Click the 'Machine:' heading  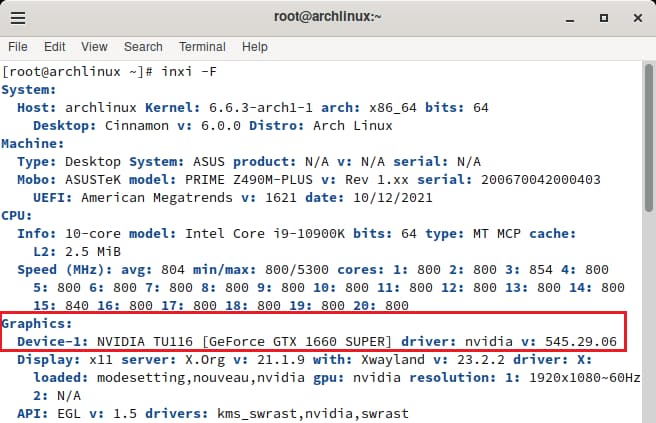click(33, 144)
